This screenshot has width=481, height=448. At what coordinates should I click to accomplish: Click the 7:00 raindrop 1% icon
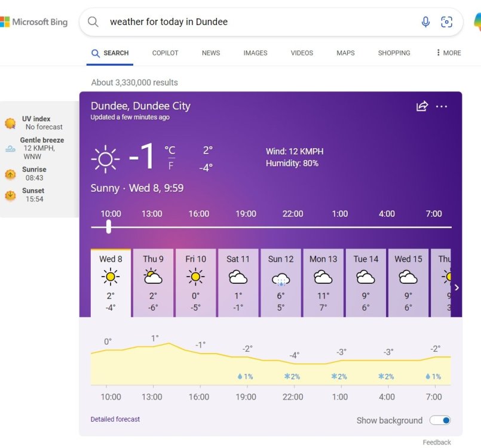428,376
